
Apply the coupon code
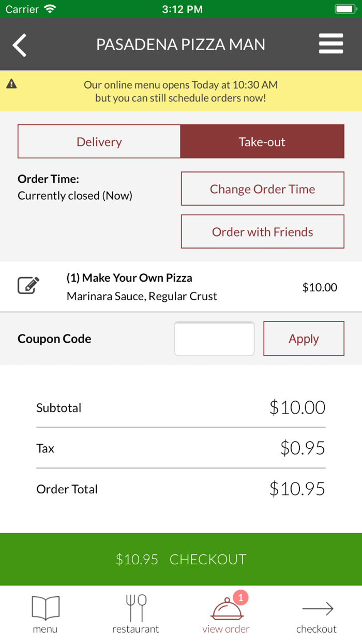pos(304,339)
